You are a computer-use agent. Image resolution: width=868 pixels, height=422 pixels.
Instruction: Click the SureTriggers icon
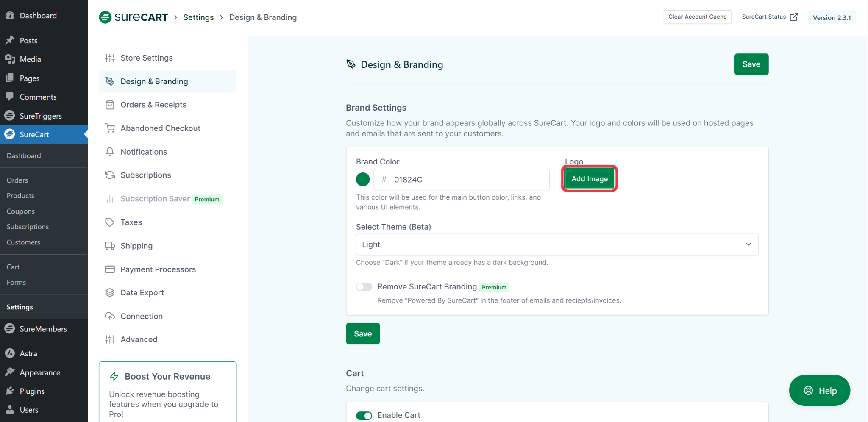[10, 115]
